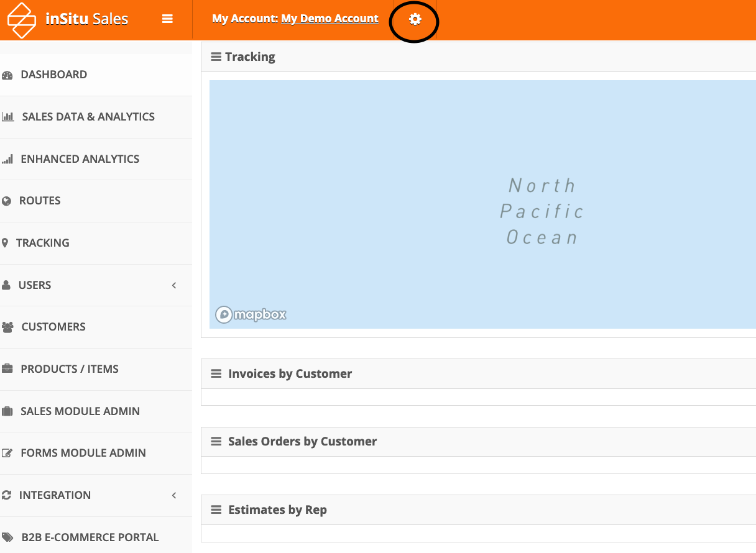Open settings via the gear icon
756x553 pixels.
(415, 20)
